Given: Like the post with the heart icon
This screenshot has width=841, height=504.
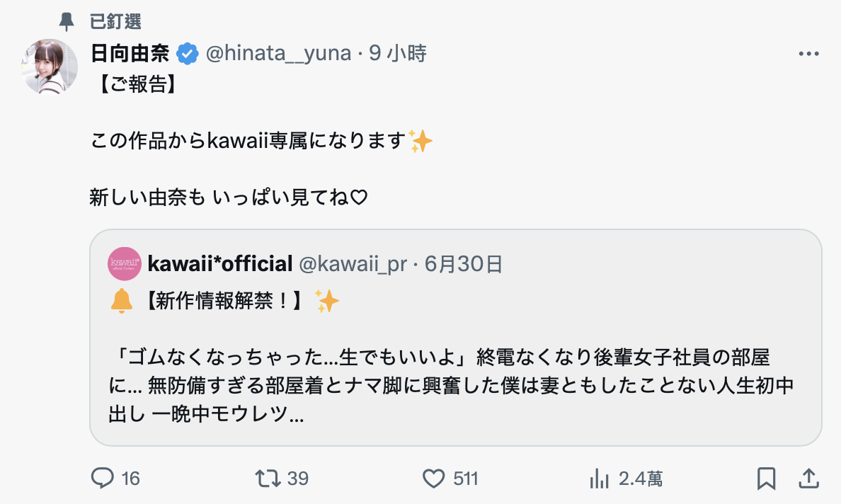Looking at the screenshot, I should (433, 479).
